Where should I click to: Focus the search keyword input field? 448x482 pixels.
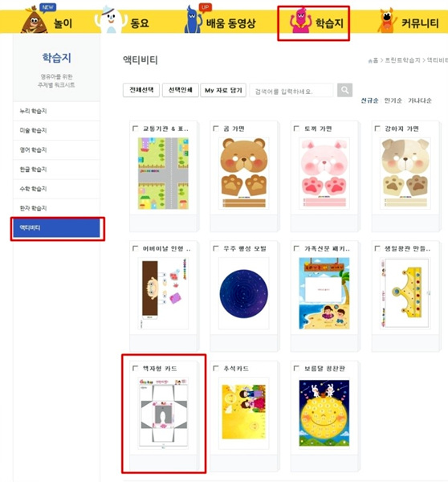(x=291, y=91)
